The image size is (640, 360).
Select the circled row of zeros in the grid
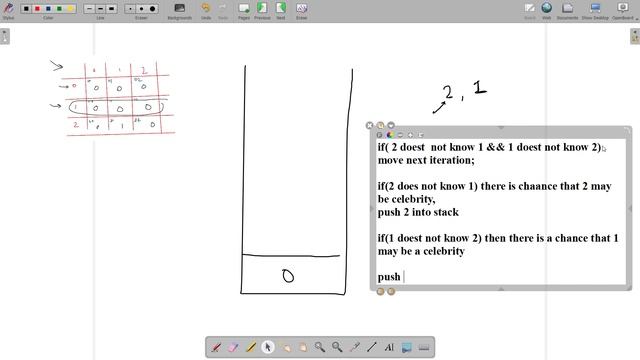tap(116, 108)
